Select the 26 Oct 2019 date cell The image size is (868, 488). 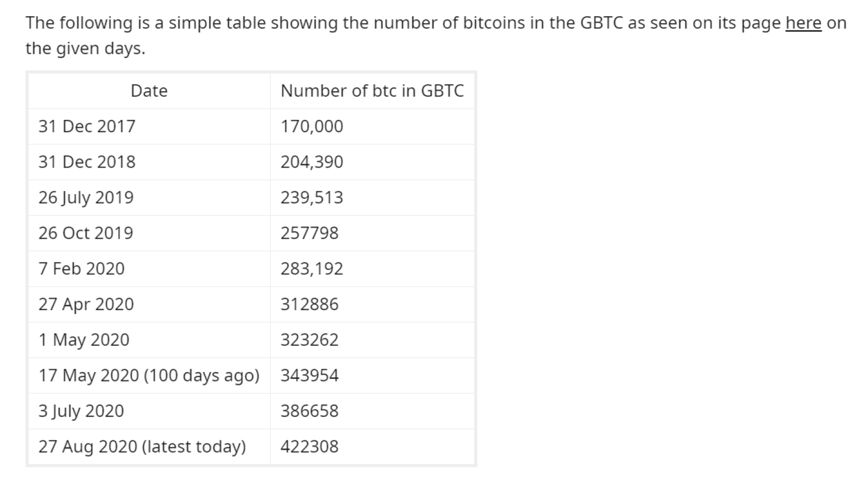(149, 233)
